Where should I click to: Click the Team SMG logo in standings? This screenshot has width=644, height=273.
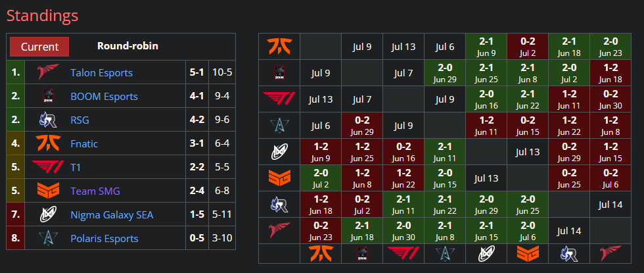coord(47,191)
